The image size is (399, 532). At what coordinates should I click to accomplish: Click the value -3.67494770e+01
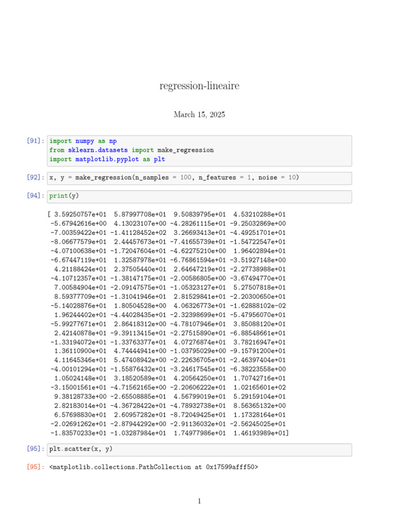click(258, 278)
